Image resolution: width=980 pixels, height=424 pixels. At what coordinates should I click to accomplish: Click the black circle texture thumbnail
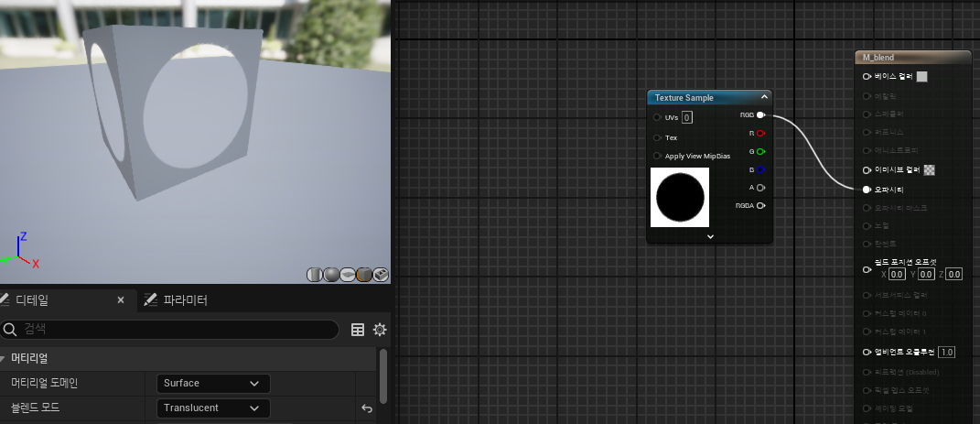(x=680, y=197)
